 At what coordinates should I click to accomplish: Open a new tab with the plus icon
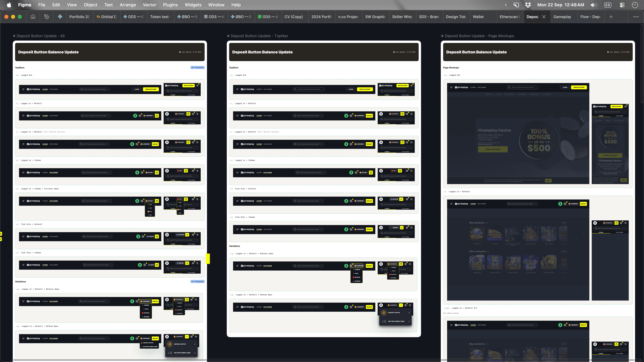pyautogui.click(x=611, y=17)
